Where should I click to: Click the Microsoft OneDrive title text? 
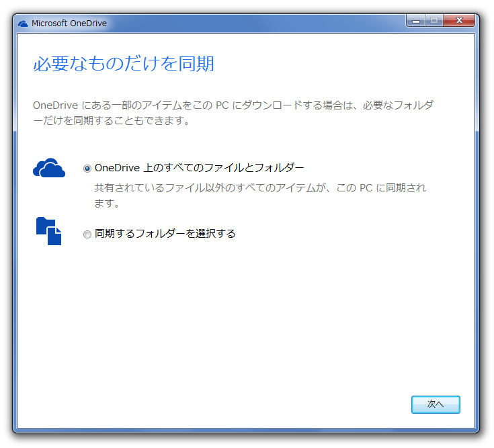point(69,24)
